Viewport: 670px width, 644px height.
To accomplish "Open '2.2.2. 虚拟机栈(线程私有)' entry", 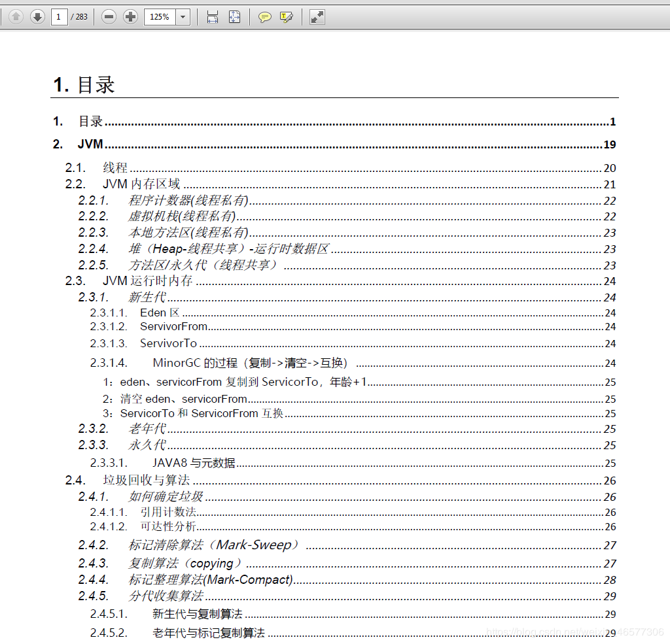I will point(347,216).
